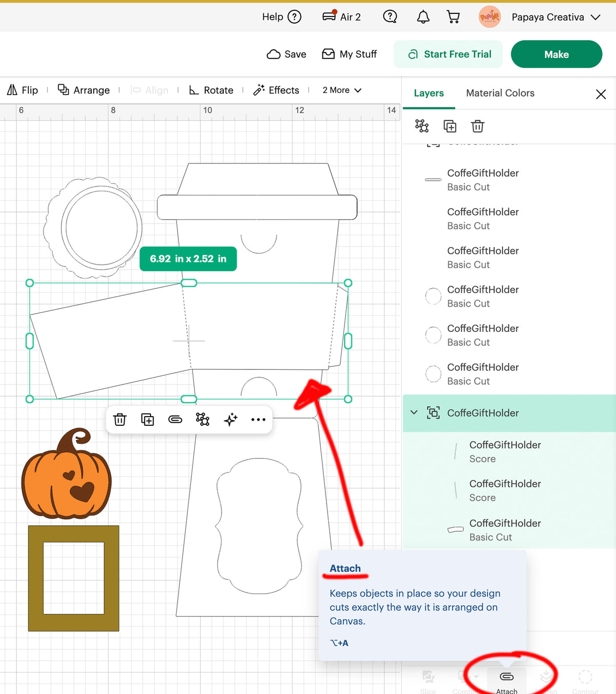
Task: Open three-dots more options in floating toolbar
Action: [258, 420]
